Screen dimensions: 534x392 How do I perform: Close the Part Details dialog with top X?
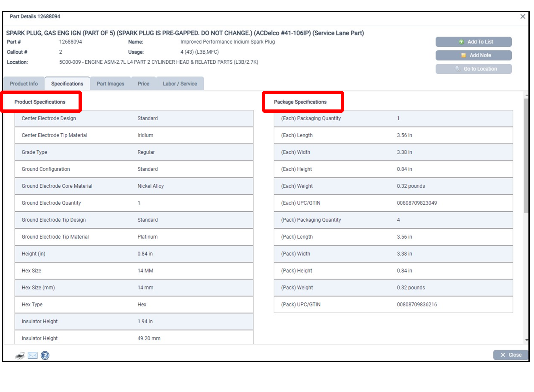coord(523,17)
